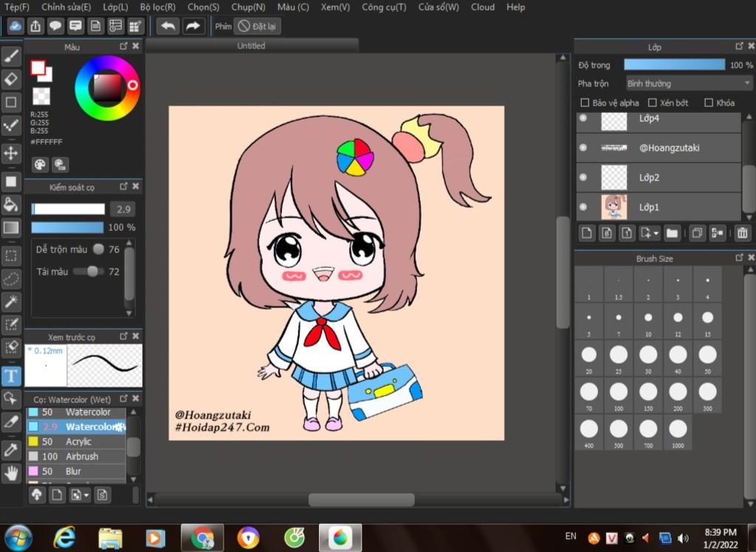Select the Bucket fill tool
Image resolution: width=756 pixels, height=552 pixels.
click(11, 204)
